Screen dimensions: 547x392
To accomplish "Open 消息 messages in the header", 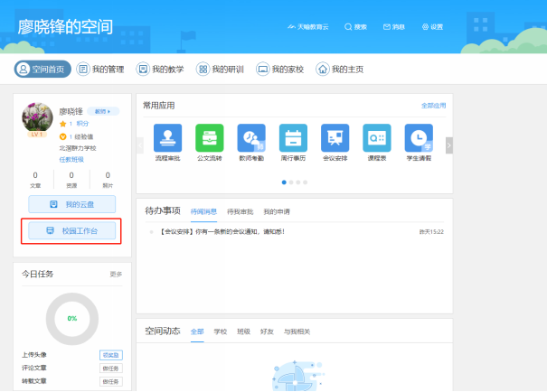I will click(394, 27).
